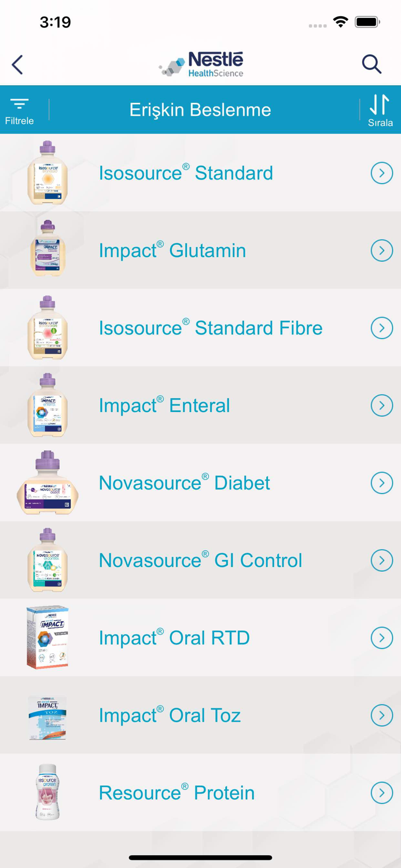
Task: Expand the Novasource GI Control row chevron
Action: click(x=381, y=561)
